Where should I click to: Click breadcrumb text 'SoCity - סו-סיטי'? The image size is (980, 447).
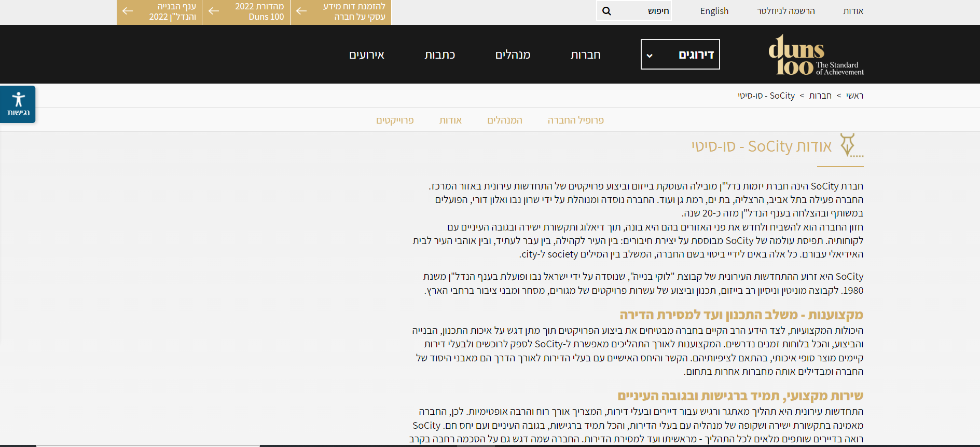coord(766,96)
